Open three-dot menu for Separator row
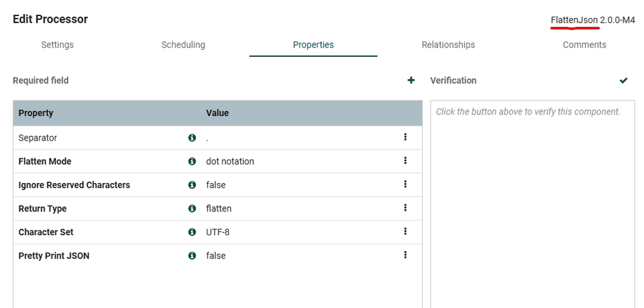Viewport: 644px width, 308px height. (x=405, y=137)
